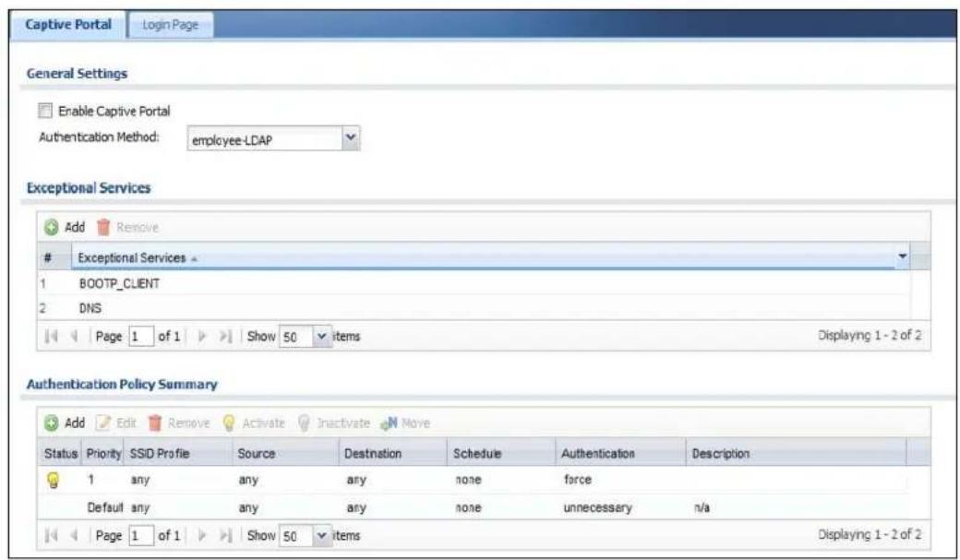Click the Edit pencil icon in policy toolbar
Image resolution: width=960 pixels, height=560 pixels.
(104, 423)
